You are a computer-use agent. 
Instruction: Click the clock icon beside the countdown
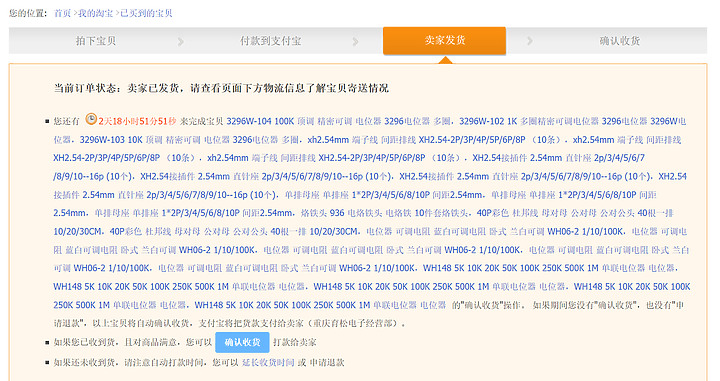[91, 119]
